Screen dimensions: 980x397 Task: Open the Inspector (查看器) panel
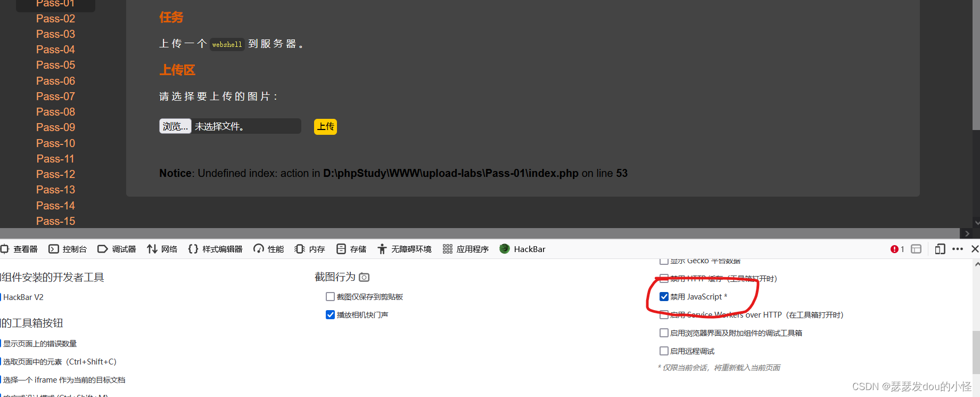tap(19, 249)
